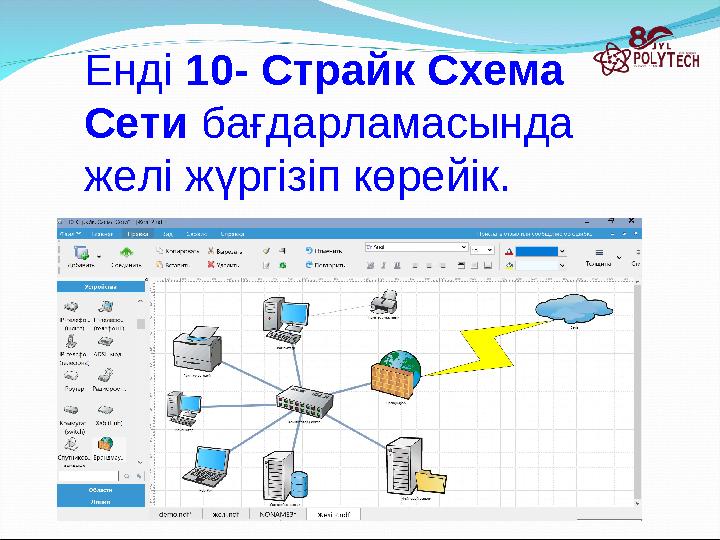
Task: Click the Линии panel header
Action: (x=101, y=502)
